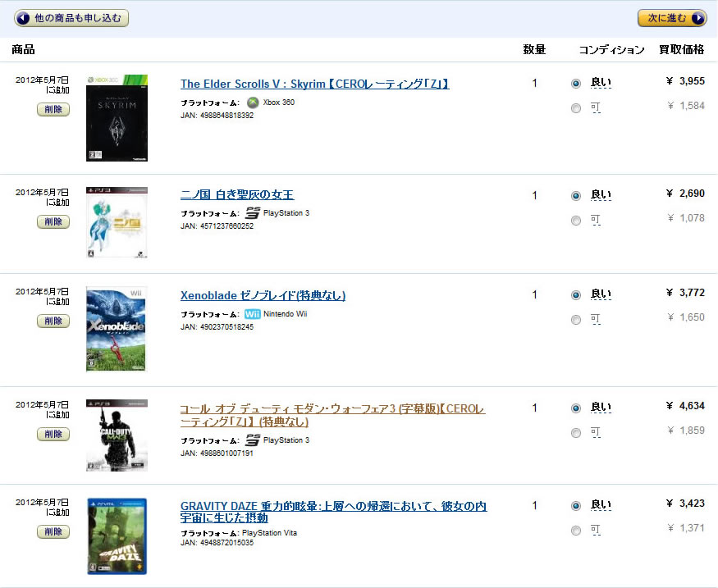
Task: Click the Nintendo Wii platform text
Action: tap(286, 314)
